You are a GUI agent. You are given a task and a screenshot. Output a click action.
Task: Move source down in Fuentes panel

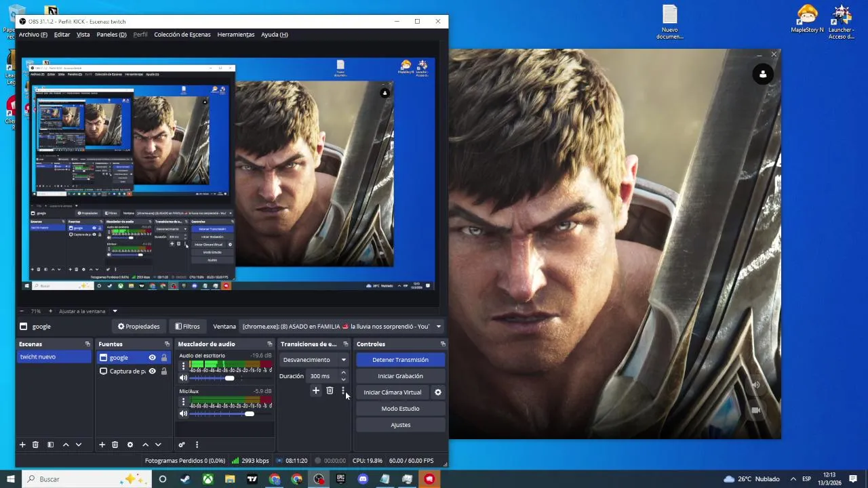click(x=158, y=445)
